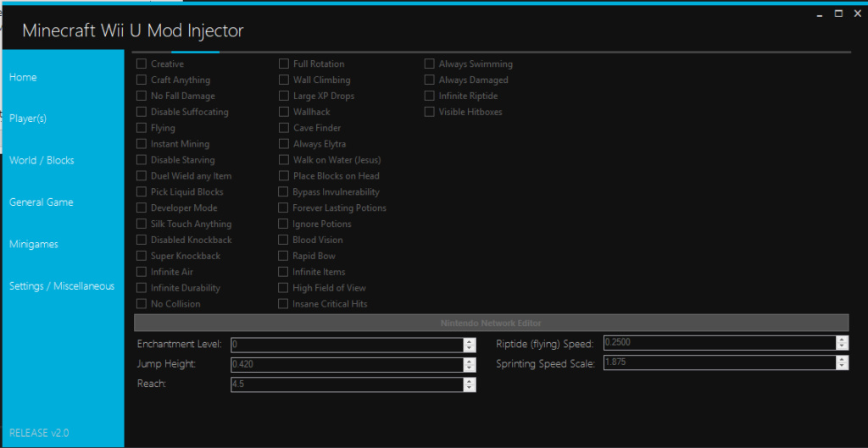Check Wall Climbing option

coord(283,80)
